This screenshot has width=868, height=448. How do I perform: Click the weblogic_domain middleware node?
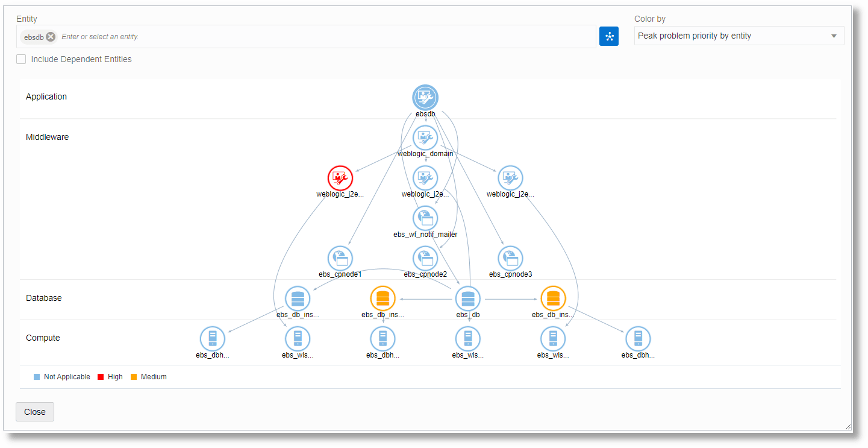pos(425,137)
